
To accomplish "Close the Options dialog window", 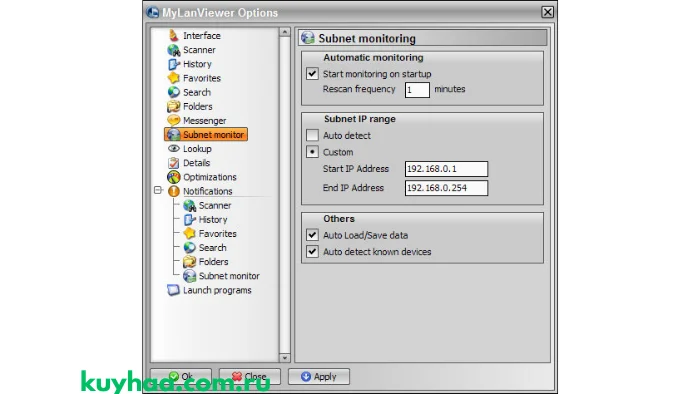I will [x=547, y=12].
